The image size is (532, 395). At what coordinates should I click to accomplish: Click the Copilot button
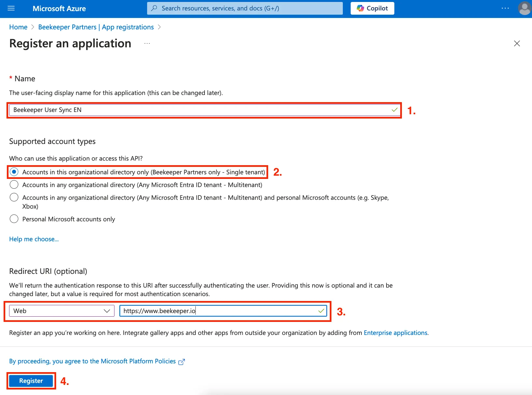(x=372, y=8)
